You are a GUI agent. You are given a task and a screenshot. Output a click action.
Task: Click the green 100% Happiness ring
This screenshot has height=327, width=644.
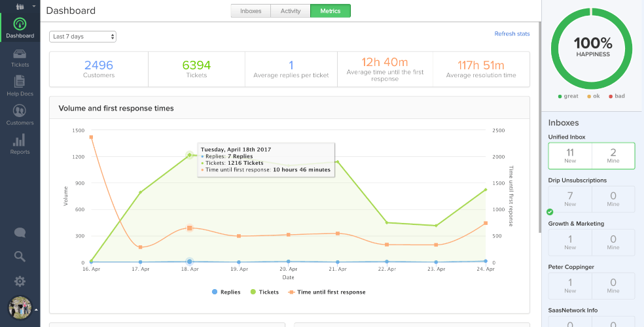592,47
